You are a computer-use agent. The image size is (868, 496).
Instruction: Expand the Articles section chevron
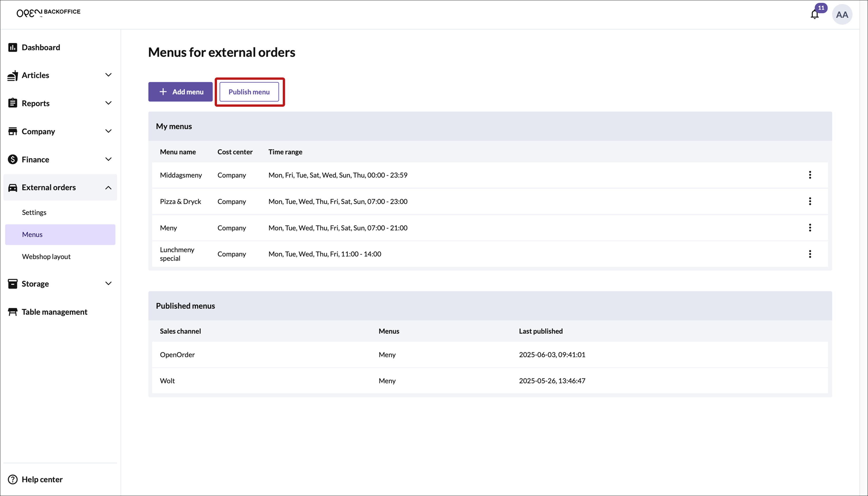coord(108,75)
